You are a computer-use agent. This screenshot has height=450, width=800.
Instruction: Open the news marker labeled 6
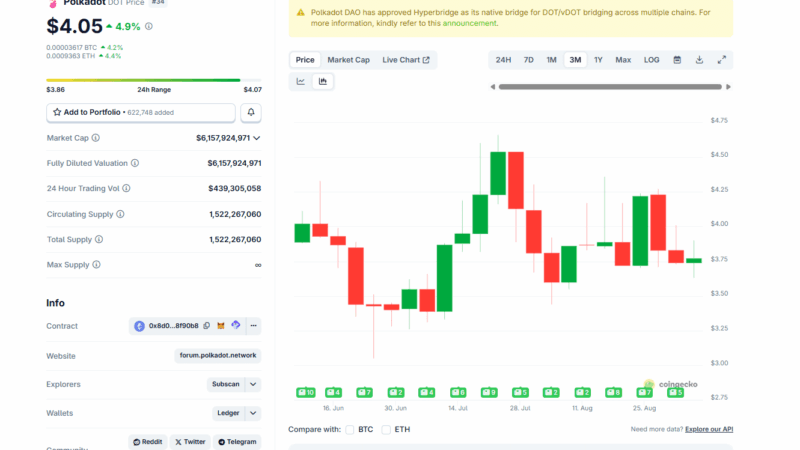point(458,392)
